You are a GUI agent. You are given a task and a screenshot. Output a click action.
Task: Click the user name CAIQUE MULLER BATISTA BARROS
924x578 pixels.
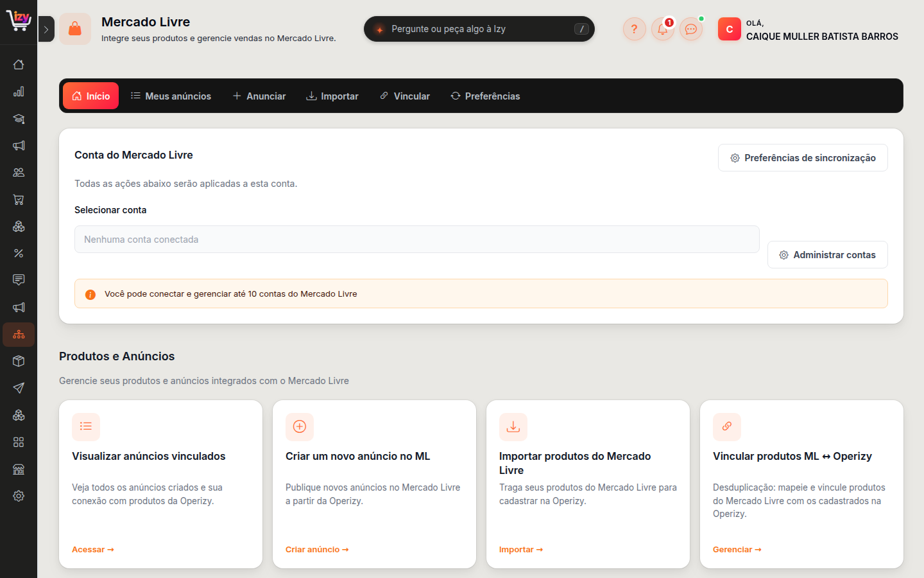click(x=822, y=37)
